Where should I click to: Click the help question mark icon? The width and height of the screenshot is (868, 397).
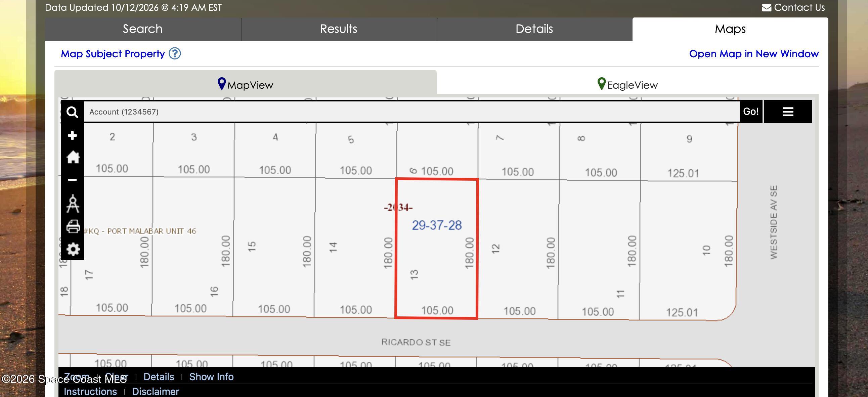pyautogui.click(x=175, y=54)
